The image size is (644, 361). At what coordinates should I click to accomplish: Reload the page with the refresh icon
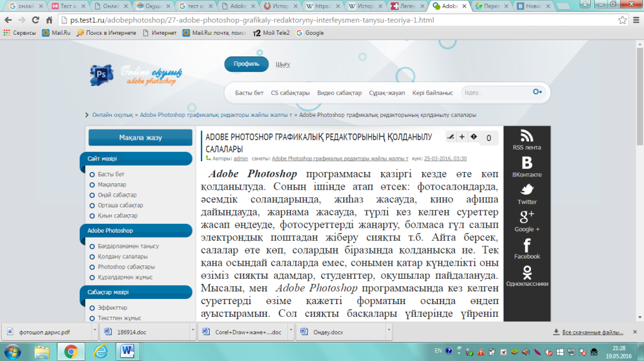(35, 20)
